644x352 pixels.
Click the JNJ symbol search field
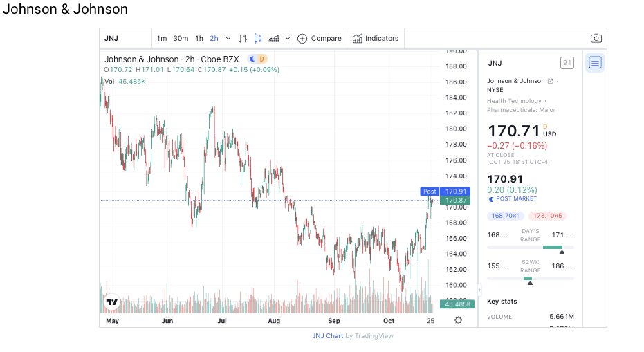coord(125,38)
